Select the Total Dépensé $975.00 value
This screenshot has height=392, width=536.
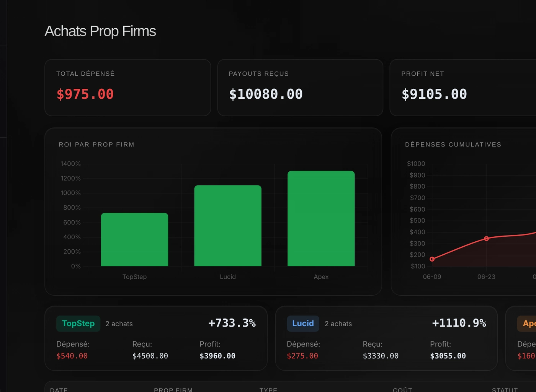point(85,94)
